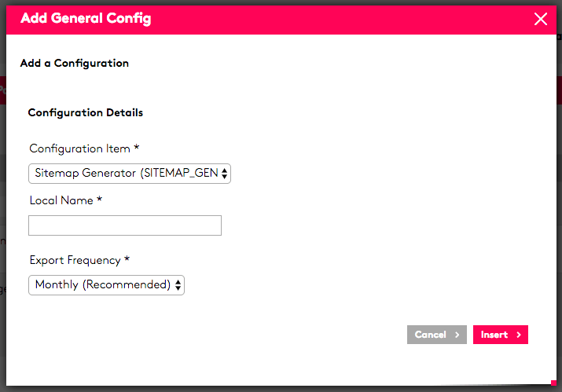Click the Cancel button
Screen dimensions: 562x392
point(436,335)
